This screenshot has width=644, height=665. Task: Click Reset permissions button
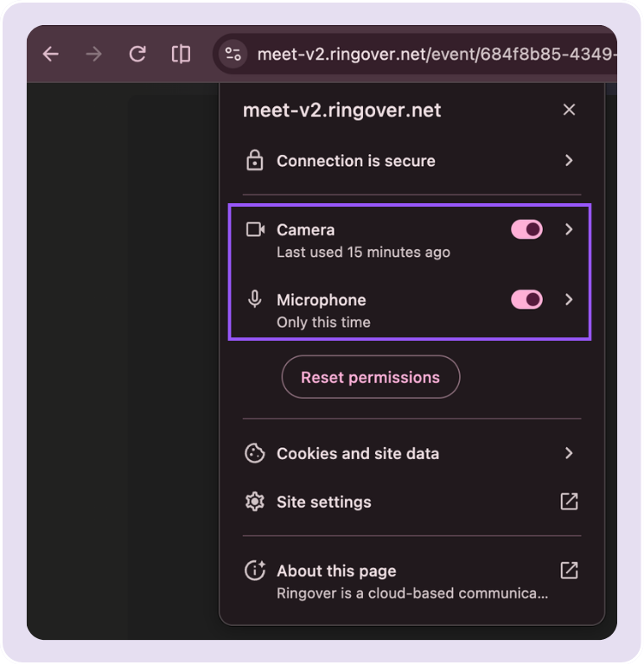[x=371, y=377]
